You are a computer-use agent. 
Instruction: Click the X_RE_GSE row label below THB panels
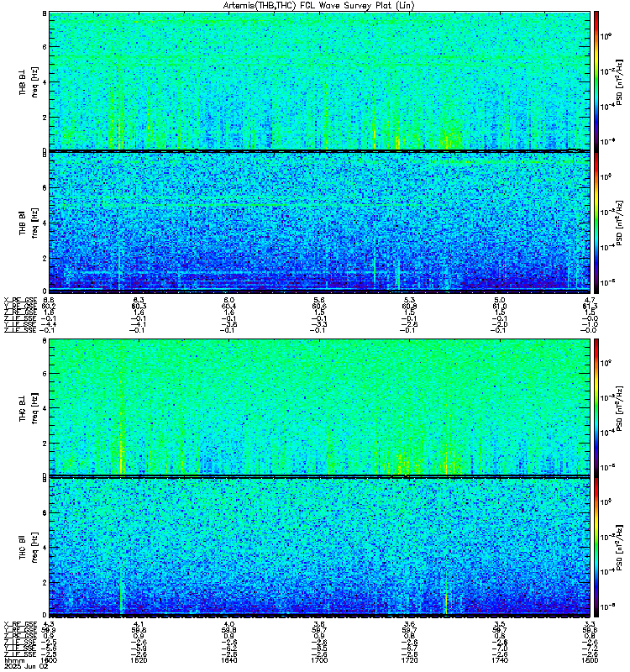tap(20, 300)
